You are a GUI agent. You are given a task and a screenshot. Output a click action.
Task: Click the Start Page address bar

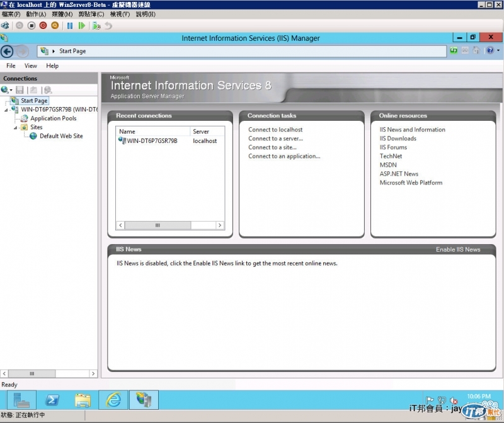coord(242,51)
